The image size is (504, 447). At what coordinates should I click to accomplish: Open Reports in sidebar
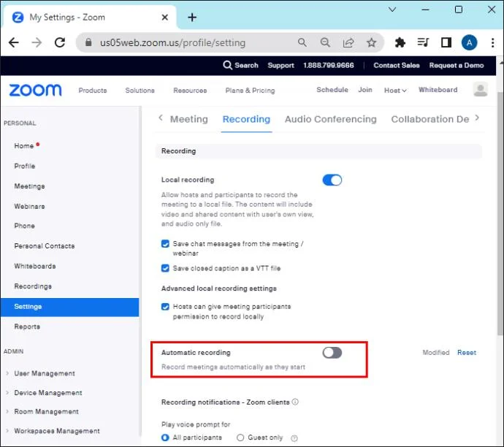27,326
